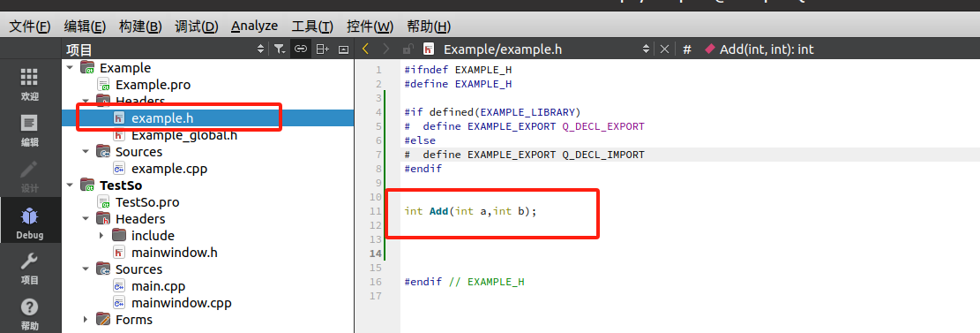Select the include folder row
This screenshot has width=980, height=333.
coord(153,235)
